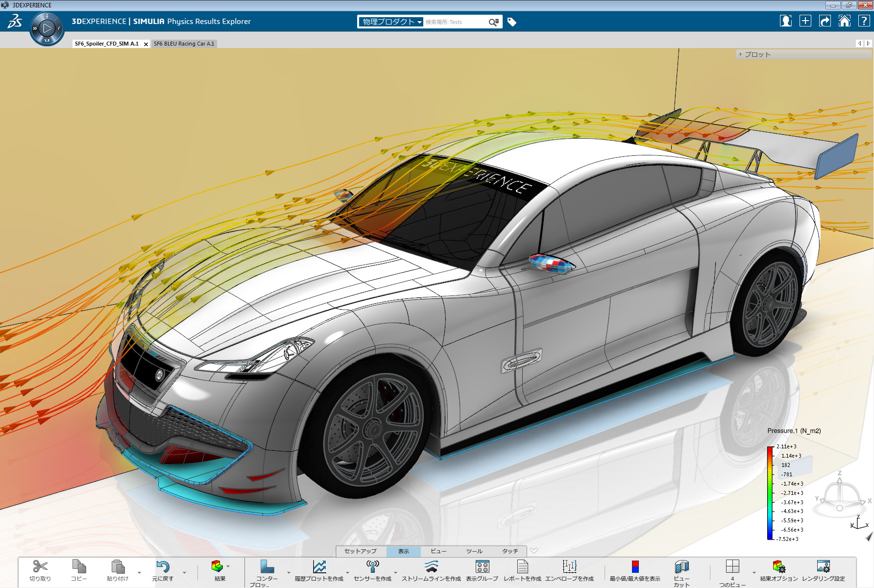Create a history plot (履歴プロットを作成)
Screen dimensions: 874x588
(x=319, y=566)
